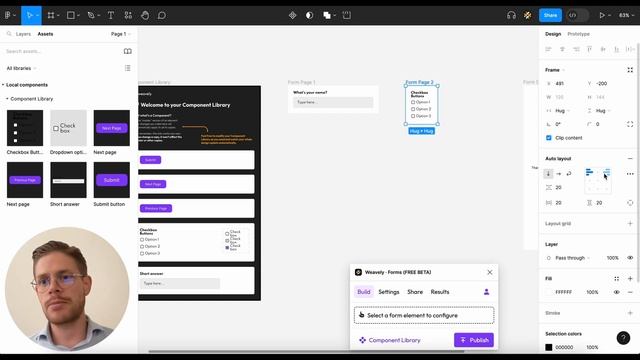Click the Boolean groups icon
Image resolution: width=640 pixels, height=360 pixels.
(327, 15)
